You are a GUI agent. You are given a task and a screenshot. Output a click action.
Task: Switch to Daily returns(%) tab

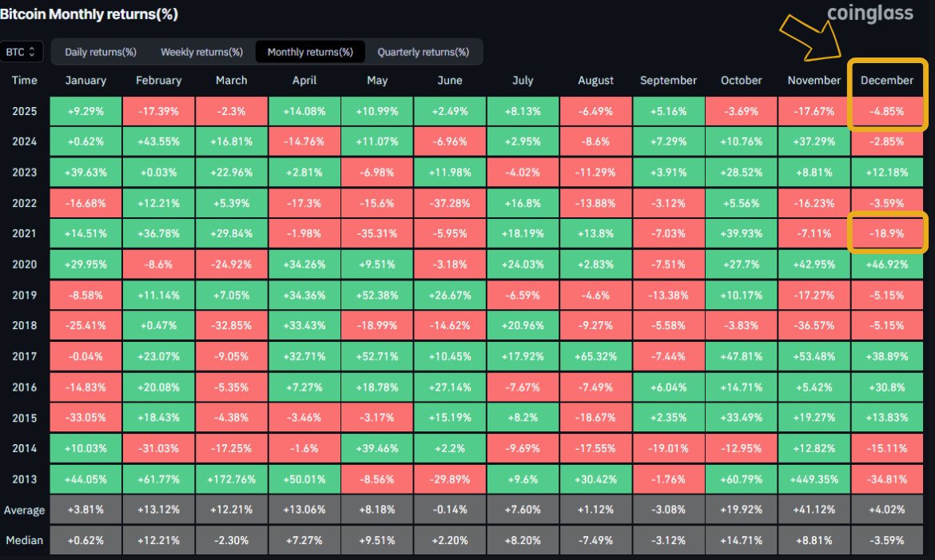pos(101,52)
